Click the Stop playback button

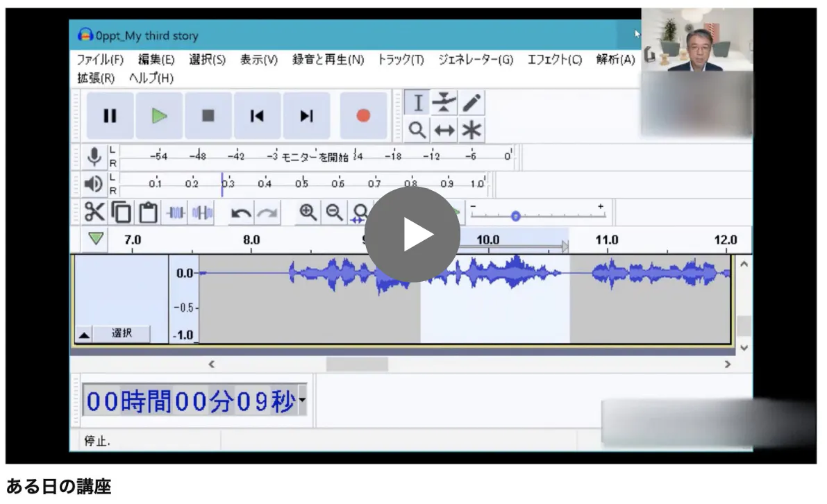(x=208, y=116)
